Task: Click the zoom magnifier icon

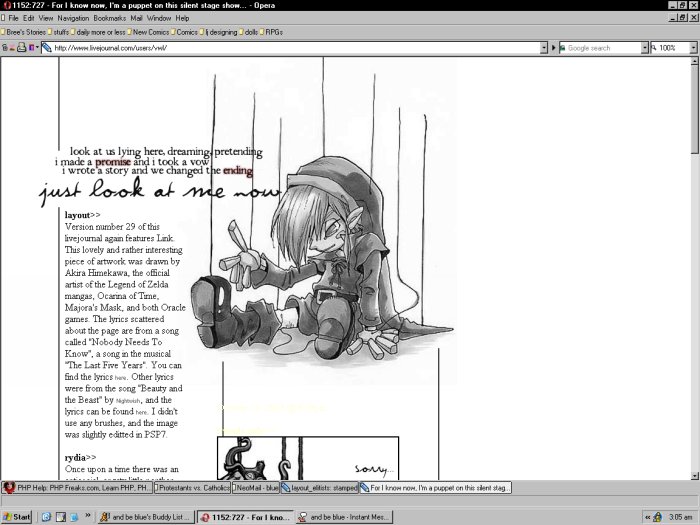Action: pos(654,48)
